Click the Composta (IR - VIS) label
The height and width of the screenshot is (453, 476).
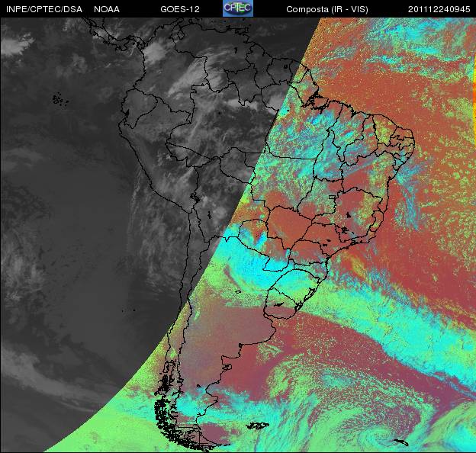pos(327,9)
